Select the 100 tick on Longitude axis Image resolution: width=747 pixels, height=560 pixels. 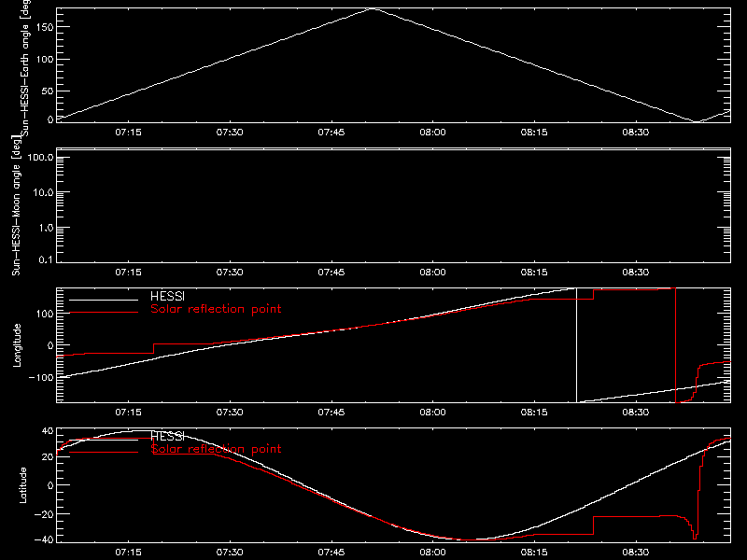45,314
